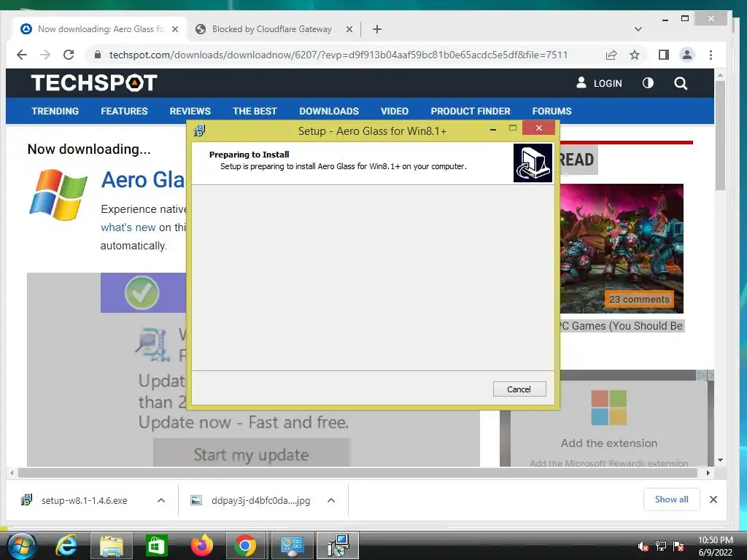Click the share page icon in address bar
The width and height of the screenshot is (747, 560).
(611, 55)
